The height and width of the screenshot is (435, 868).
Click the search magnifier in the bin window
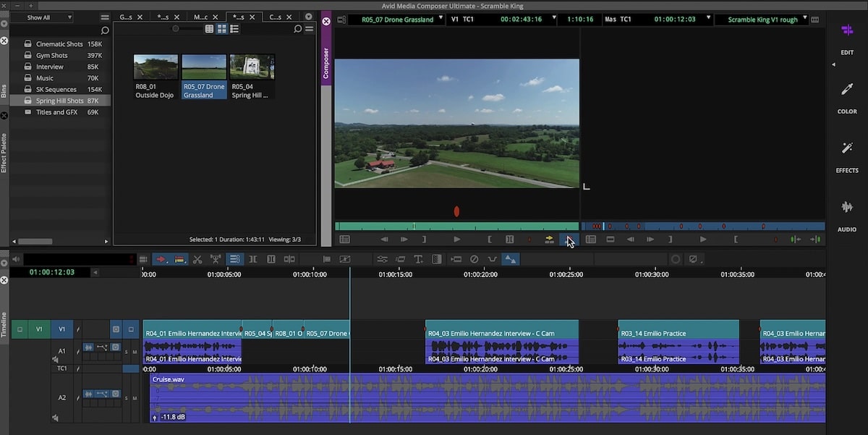coord(297,29)
